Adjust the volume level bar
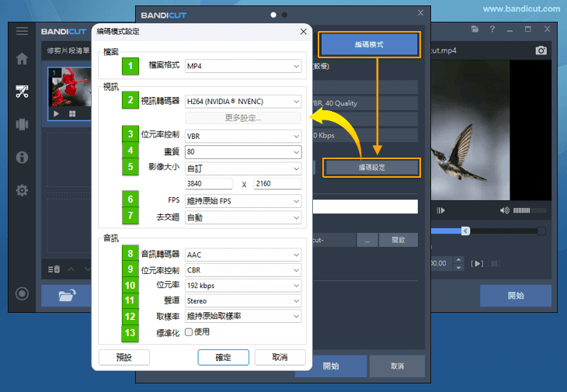Image resolution: width=567 pixels, height=392 pixels. [x=530, y=210]
